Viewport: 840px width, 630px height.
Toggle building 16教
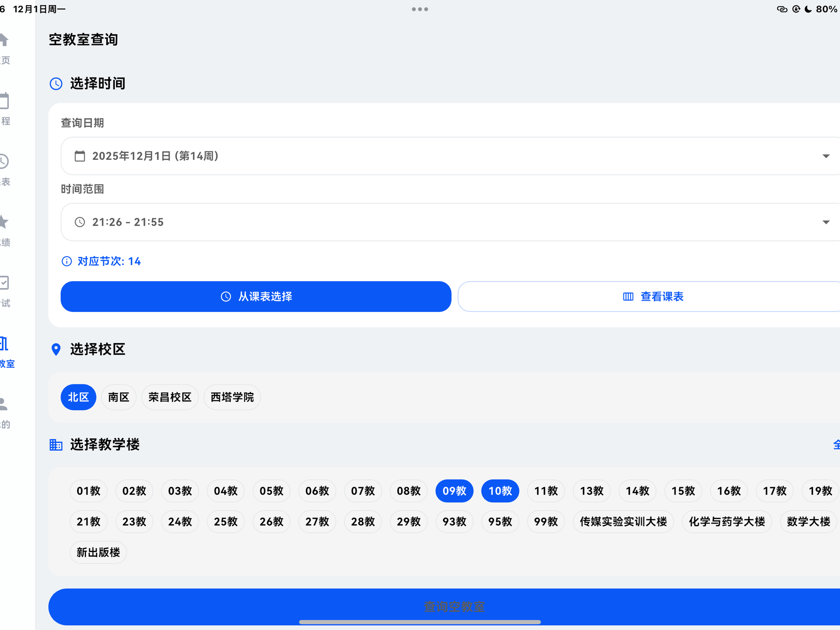(729, 491)
